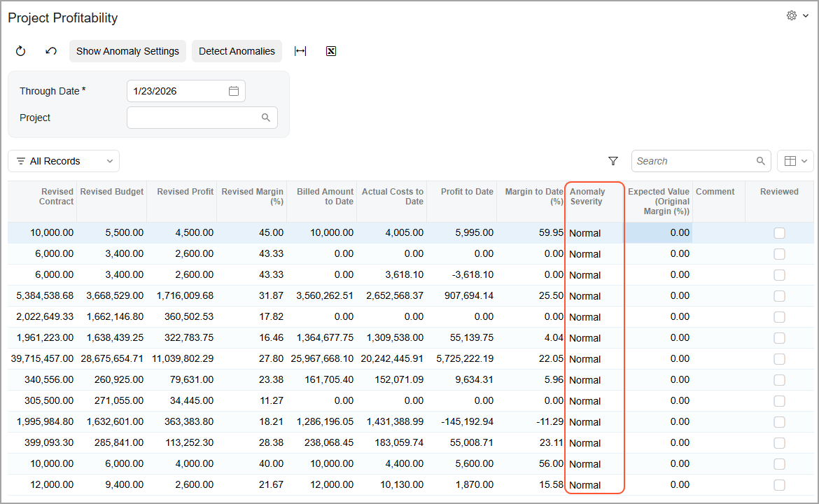Check Reviewed for the 1,995,984.80 row
This screenshot has width=819, height=504.
point(779,422)
